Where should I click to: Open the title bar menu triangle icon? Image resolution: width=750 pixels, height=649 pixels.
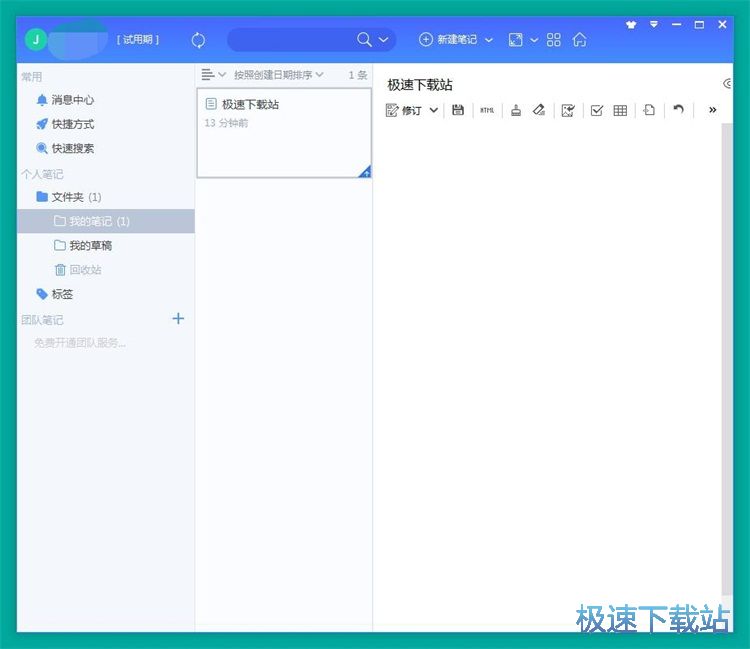pyautogui.click(x=653, y=24)
